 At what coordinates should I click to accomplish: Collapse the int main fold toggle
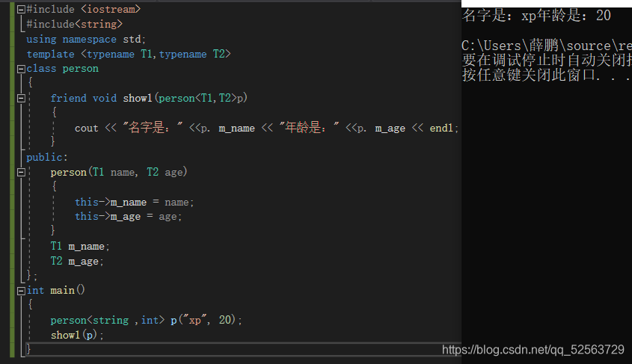(x=22, y=291)
